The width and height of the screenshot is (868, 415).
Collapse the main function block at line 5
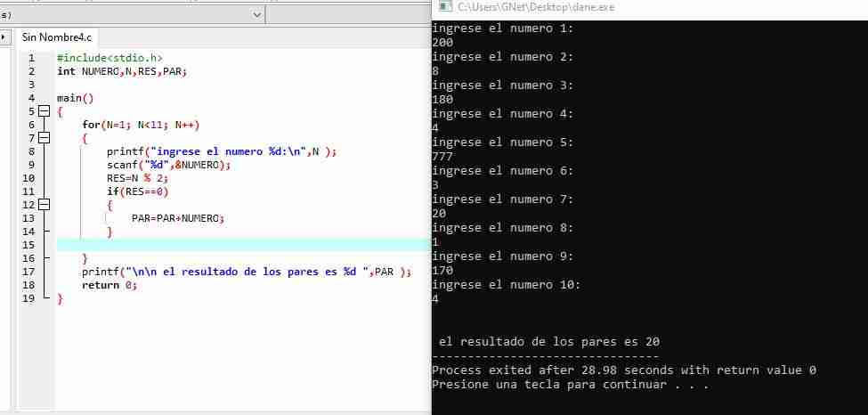click(x=44, y=111)
